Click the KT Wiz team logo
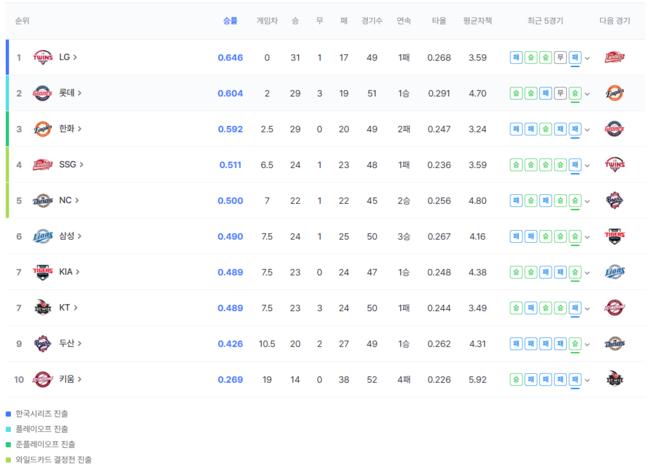Viewport: 650px width, 469px height. [43, 308]
